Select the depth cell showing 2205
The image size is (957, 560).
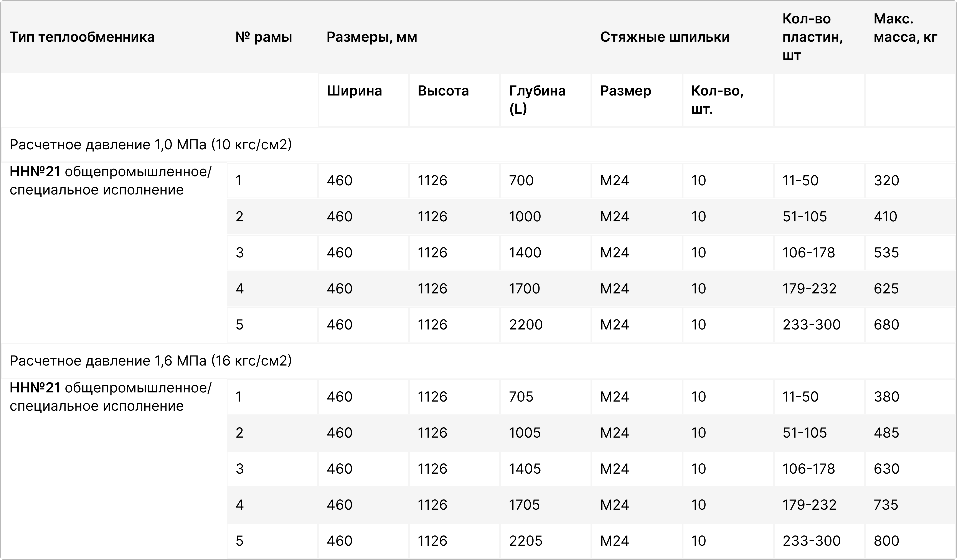(526, 541)
